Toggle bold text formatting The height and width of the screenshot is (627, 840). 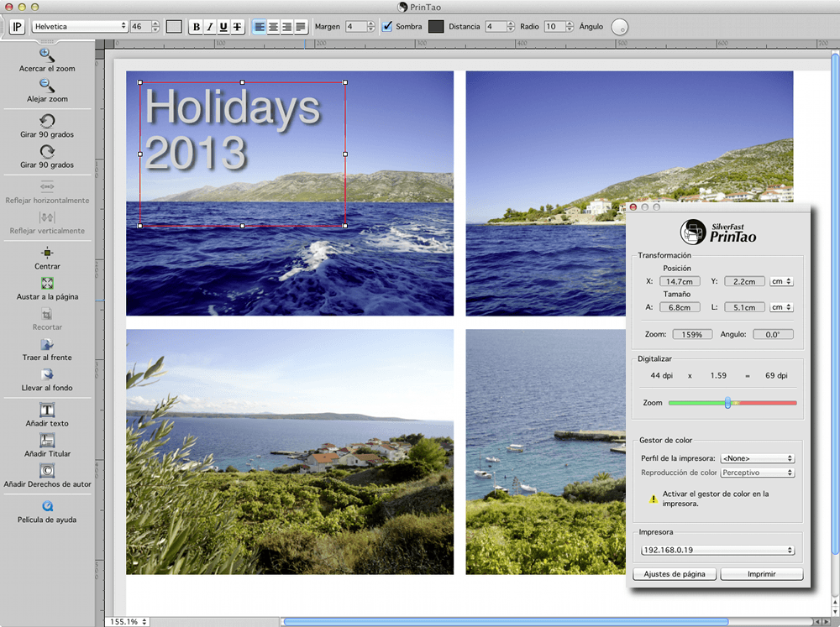click(197, 27)
